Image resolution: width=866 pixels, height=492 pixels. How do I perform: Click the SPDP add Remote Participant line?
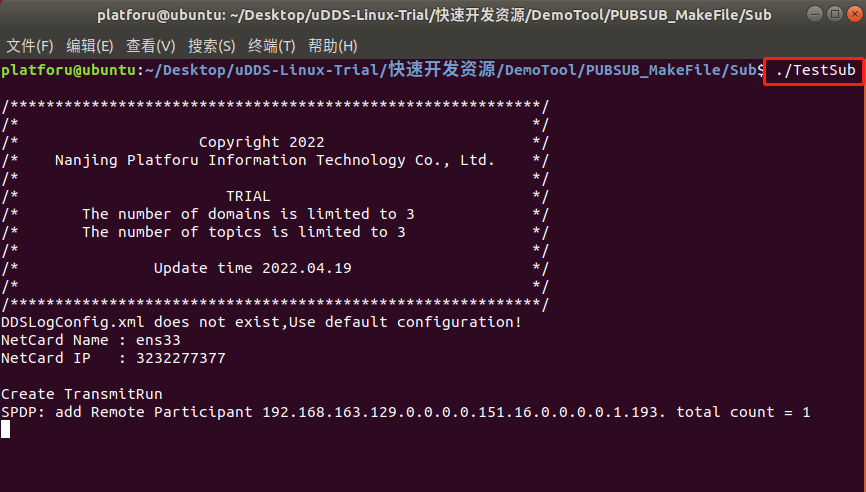click(x=405, y=412)
